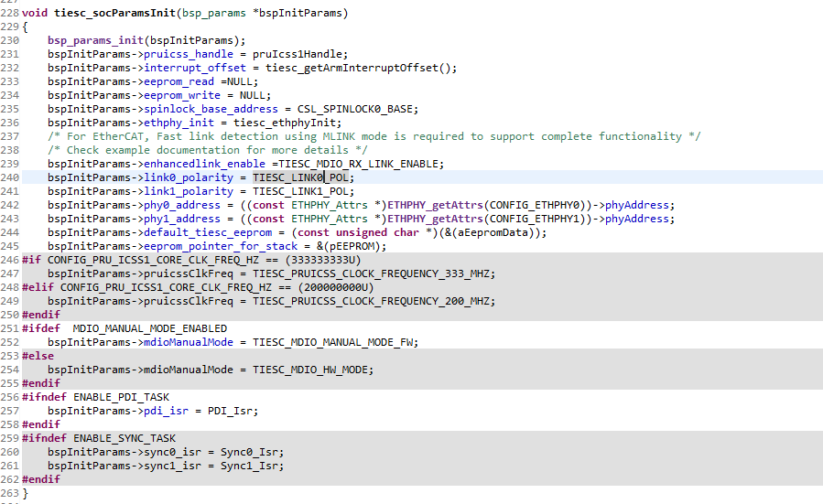Click highlighted TIESC_LINK0_POL macro
Screen dimensions: 823x504
coord(300,177)
